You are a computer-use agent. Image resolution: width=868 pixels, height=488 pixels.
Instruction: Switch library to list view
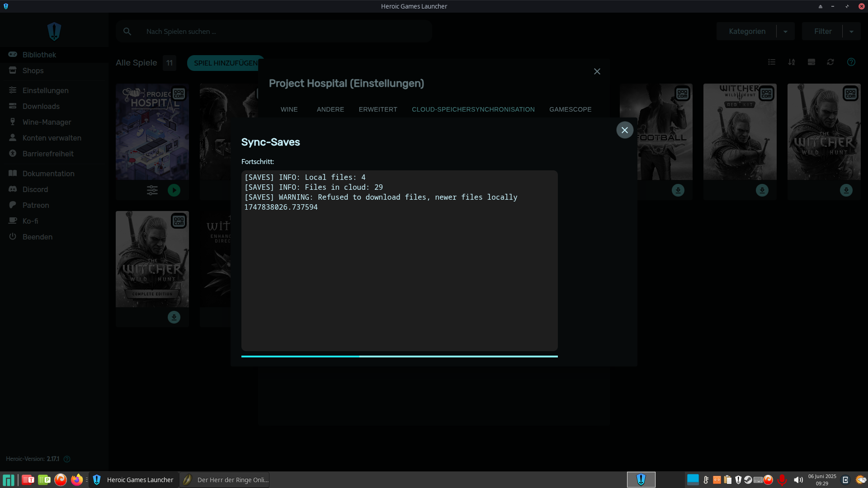[x=772, y=62]
